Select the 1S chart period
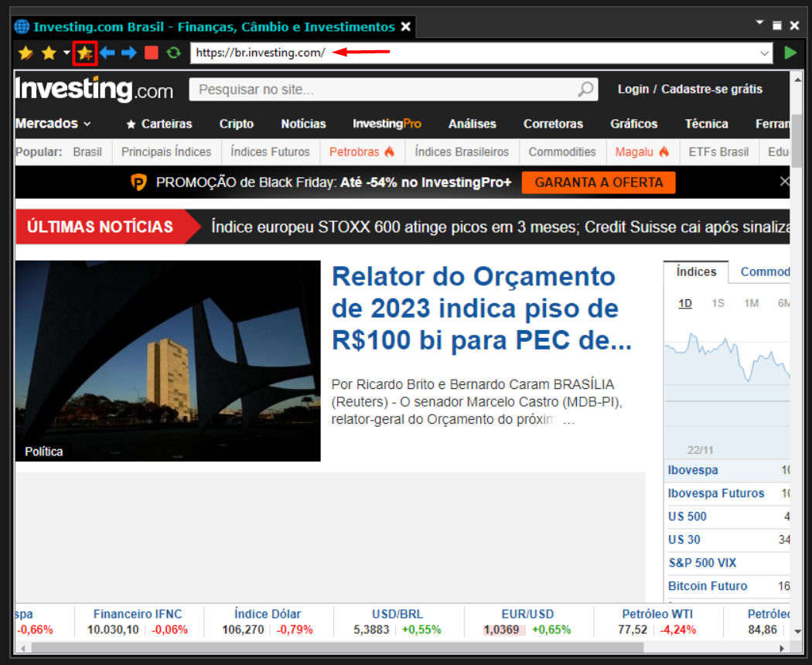812x665 pixels. click(718, 303)
